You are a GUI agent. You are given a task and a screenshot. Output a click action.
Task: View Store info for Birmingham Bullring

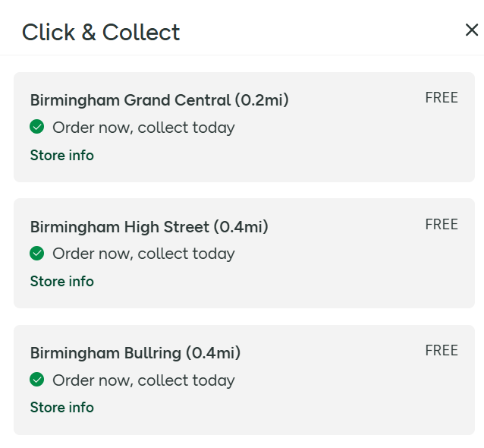click(x=62, y=408)
